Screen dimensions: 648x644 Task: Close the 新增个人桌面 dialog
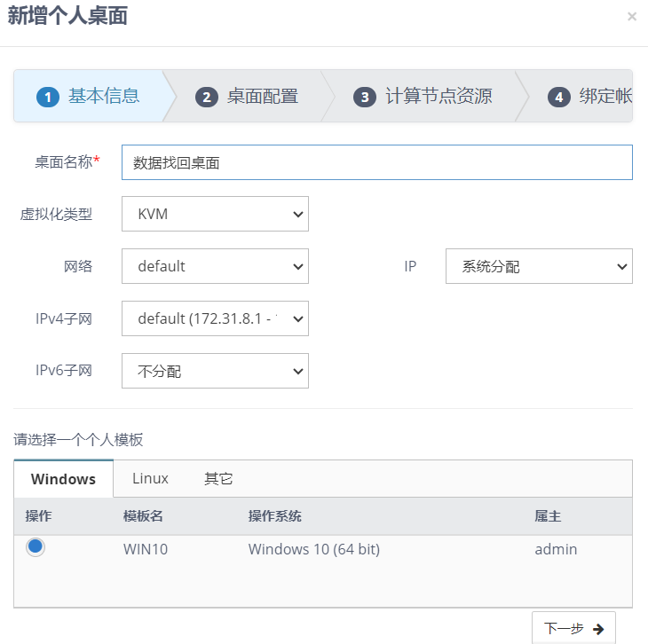click(631, 17)
